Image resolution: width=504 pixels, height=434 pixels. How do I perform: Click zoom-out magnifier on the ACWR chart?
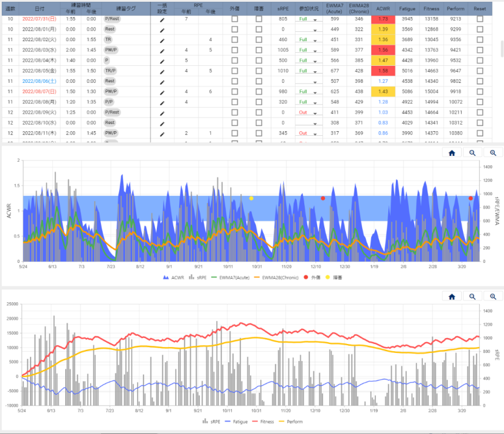coord(492,152)
